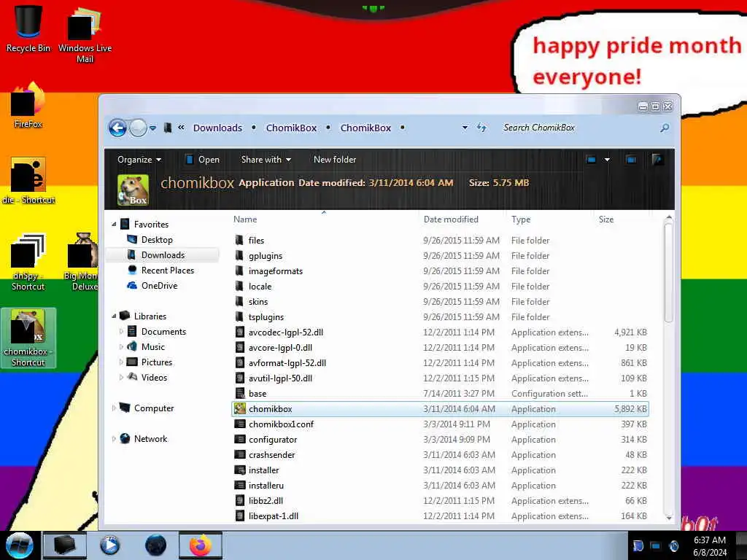Expand address bar history dropdown arrow

click(465, 128)
